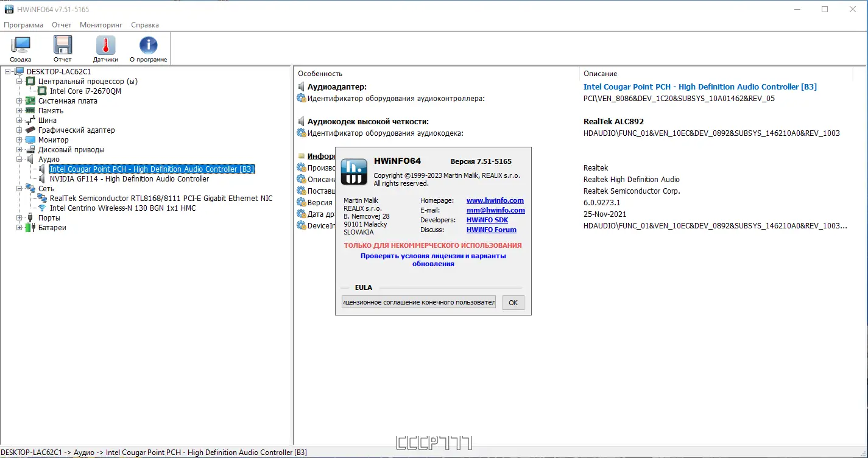The image size is (868, 458).
Task: Open the Отчет menu in menu bar
Action: (62, 25)
